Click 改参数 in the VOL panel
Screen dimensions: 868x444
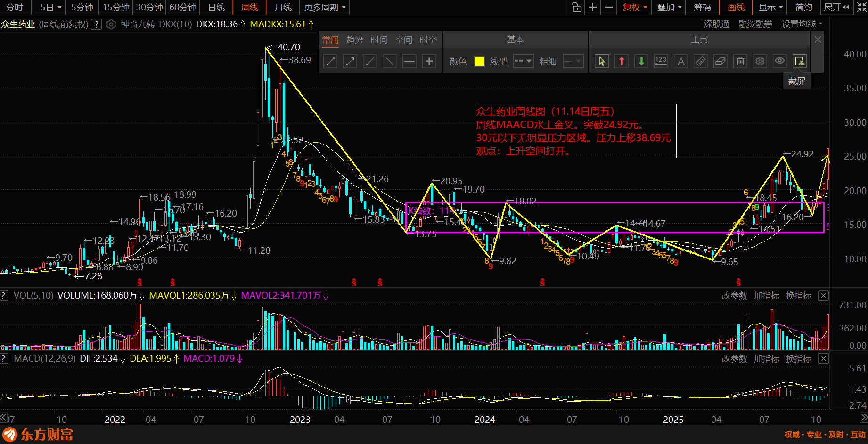coord(735,296)
